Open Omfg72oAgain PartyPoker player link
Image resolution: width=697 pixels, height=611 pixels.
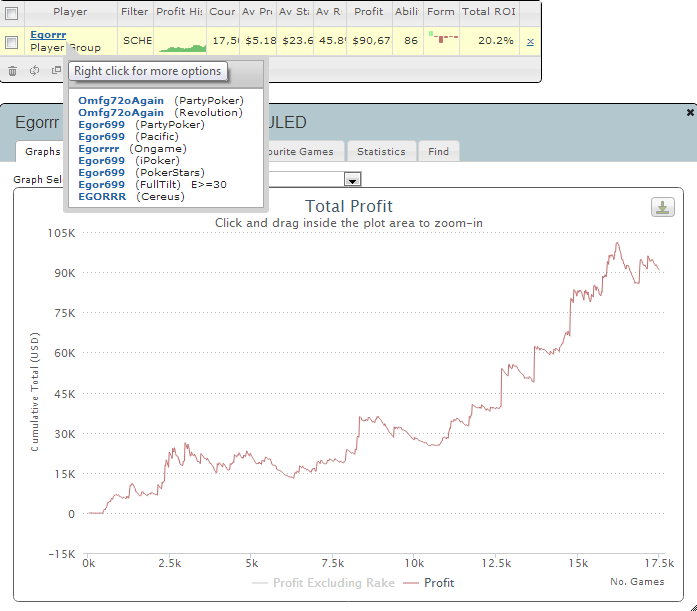point(121,101)
